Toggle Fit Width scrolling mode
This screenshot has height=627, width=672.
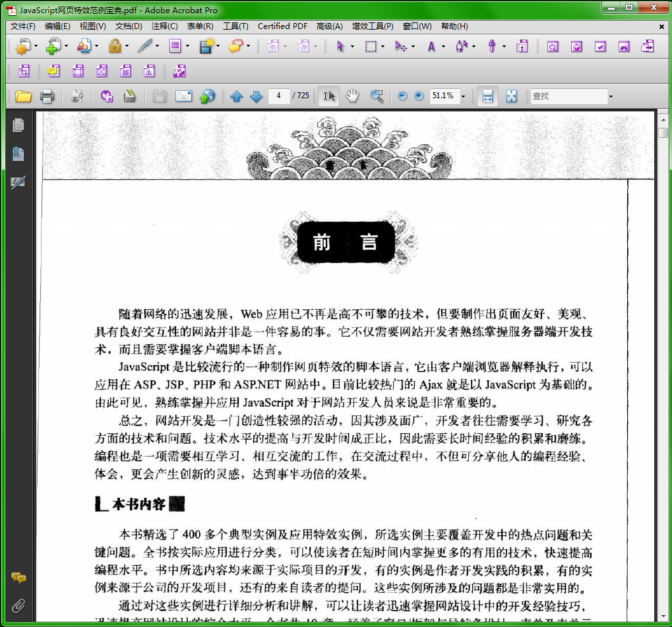point(487,96)
